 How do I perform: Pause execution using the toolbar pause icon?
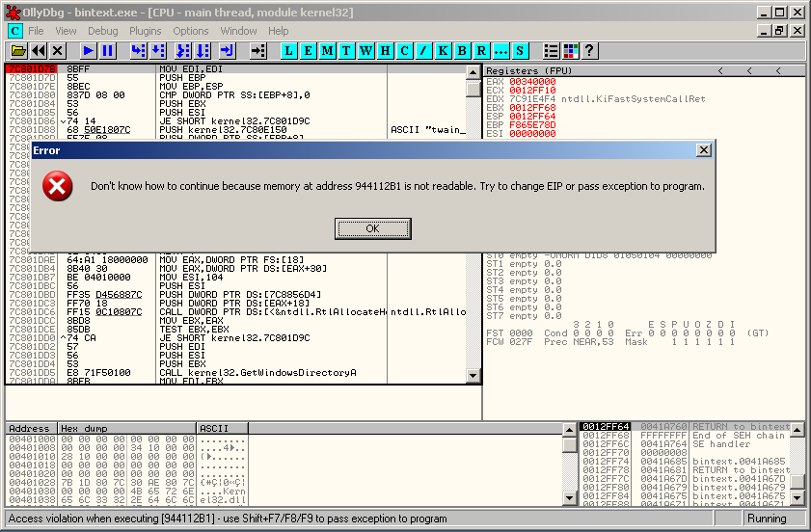point(107,50)
